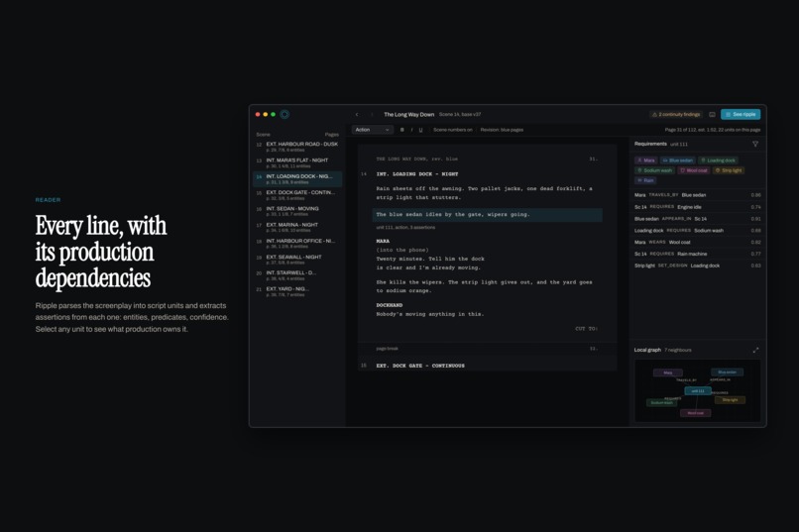Click the She kills the wipers action paragraph
The height and width of the screenshot is (532, 799).
coord(484,286)
